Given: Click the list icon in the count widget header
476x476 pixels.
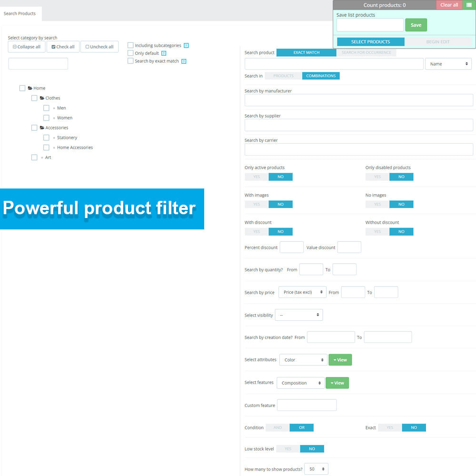Looking at the screenshot, I should pyautogui.click(x=468, y=5).
